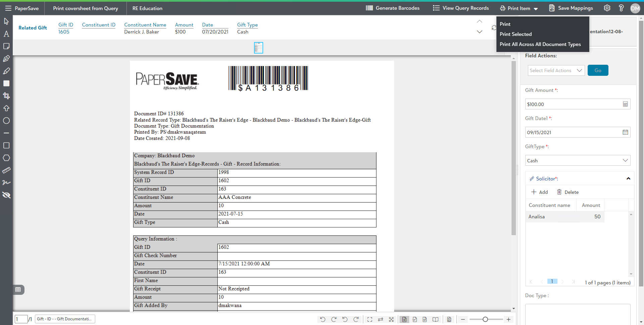Select the sticky note tool

(x=6, y=46)
